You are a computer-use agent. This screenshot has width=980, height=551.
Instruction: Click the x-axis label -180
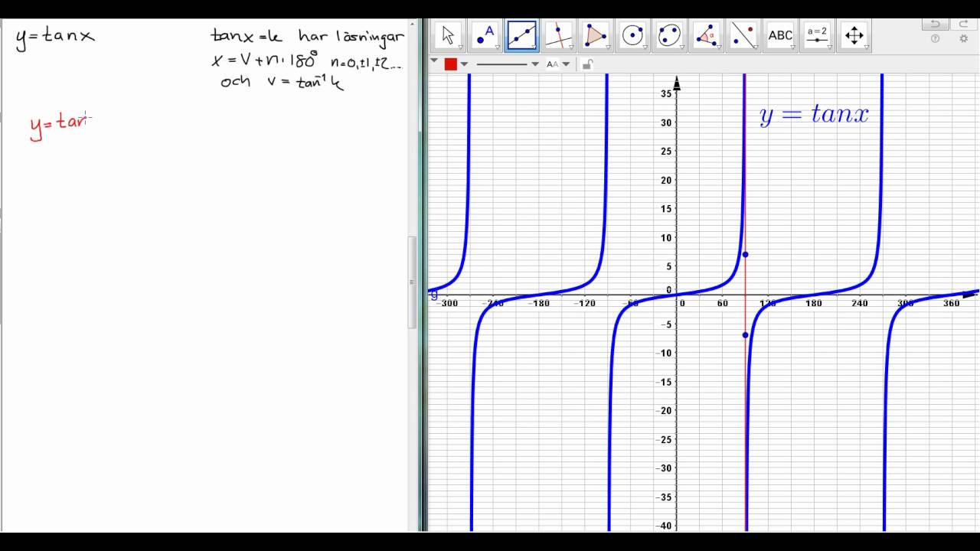point(541,304)
